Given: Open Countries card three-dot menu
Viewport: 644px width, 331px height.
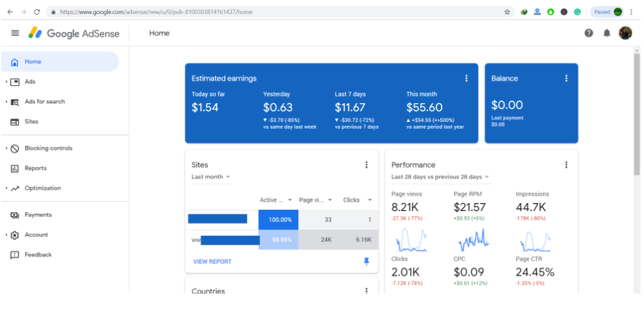Looking at the screenshot, I should (x=367, y=291).
